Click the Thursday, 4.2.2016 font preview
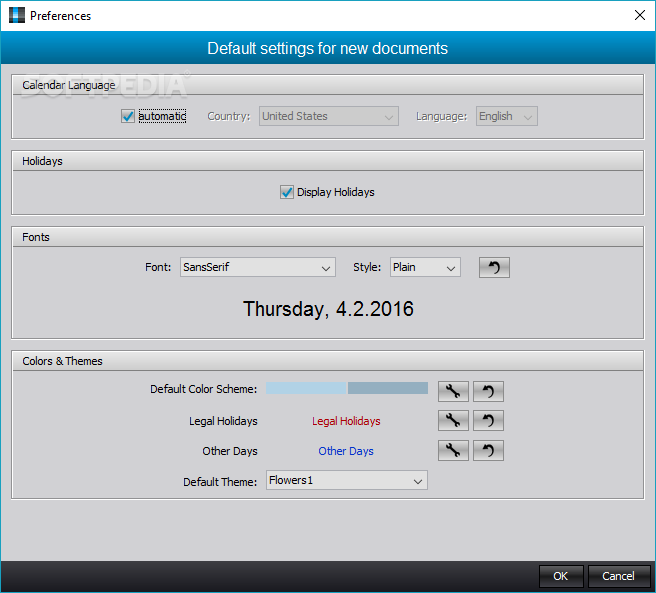 [328, 309]
